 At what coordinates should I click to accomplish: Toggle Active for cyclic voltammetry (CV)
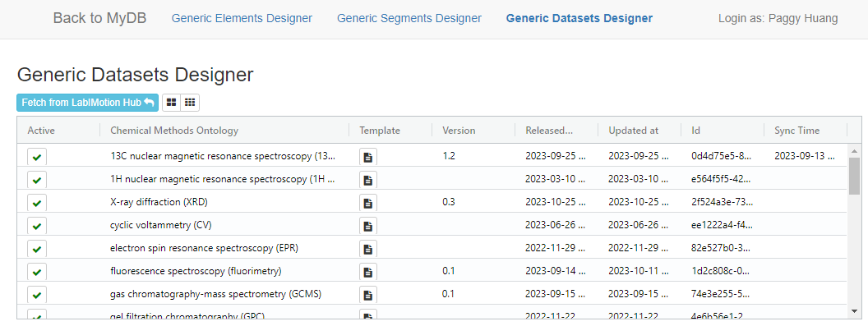[36, 226]
